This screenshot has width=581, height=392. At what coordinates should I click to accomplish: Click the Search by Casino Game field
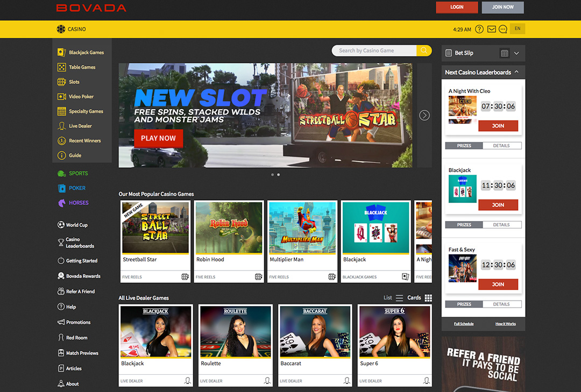(x=374, y=51)
